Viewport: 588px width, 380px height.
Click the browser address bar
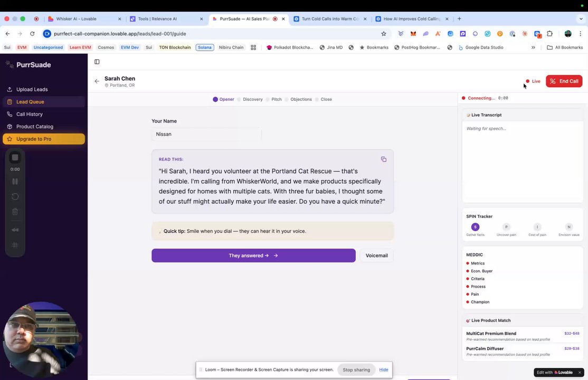tap(214, 34)
